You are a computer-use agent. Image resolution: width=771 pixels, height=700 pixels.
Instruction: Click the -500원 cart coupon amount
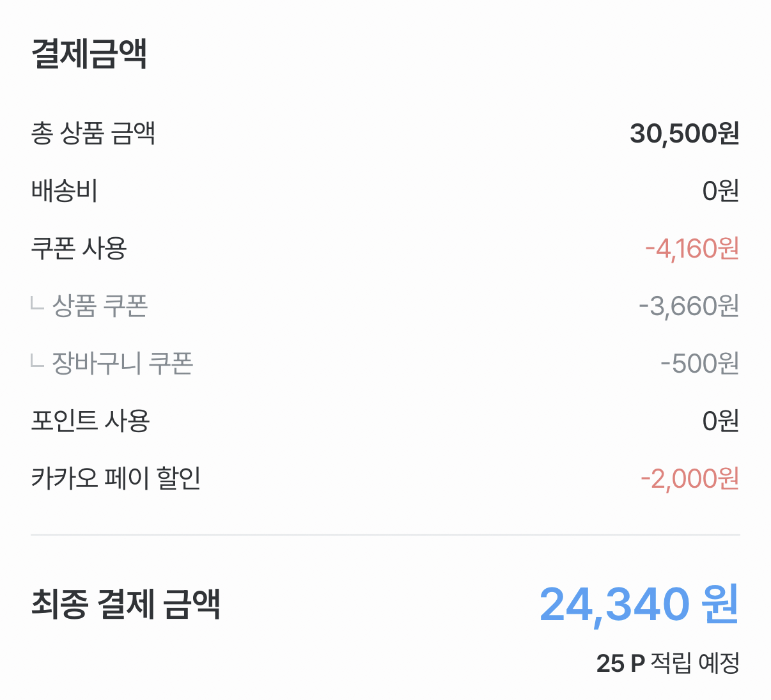pos(699,363)
